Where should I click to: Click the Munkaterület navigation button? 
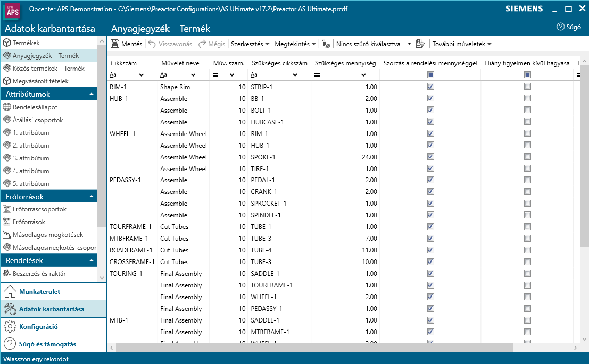tap(39, 292)
